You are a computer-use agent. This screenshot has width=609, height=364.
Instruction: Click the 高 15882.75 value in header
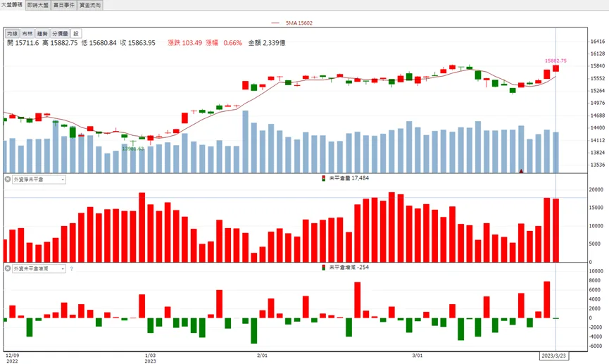[x=60, y=43]
